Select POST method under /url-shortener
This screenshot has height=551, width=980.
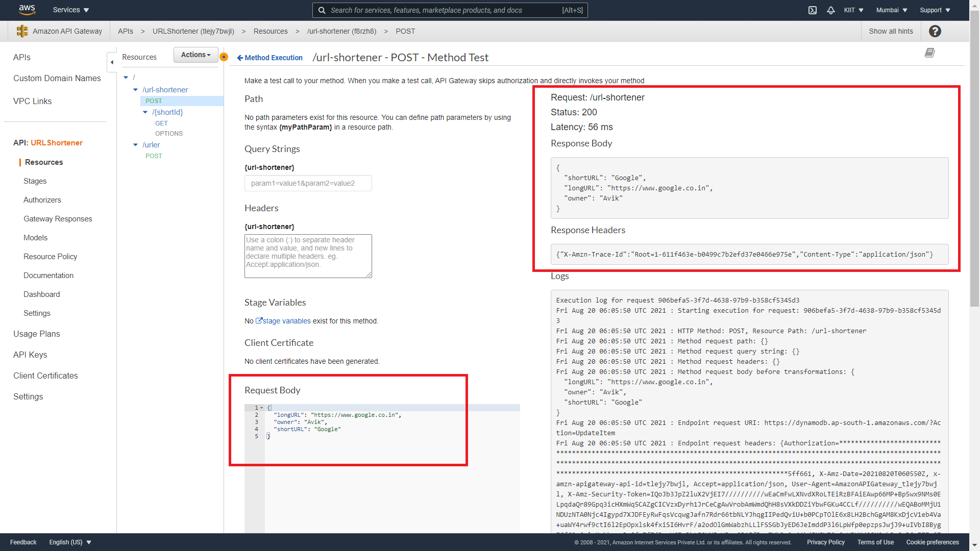154,101
